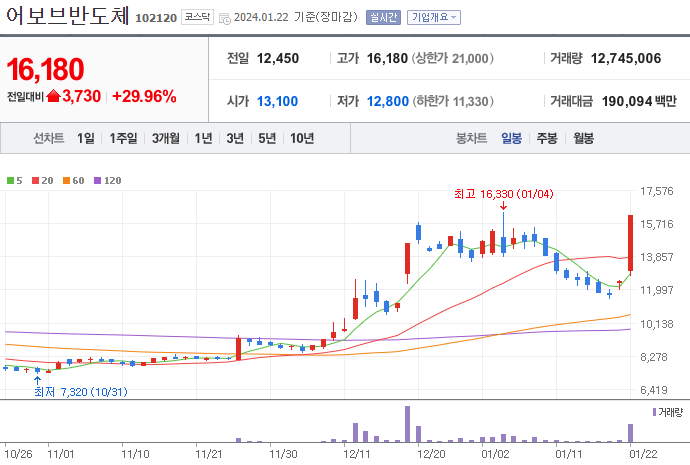Select the 3개월 line chart tab
The image size is (690, 465).
[165, 138]
